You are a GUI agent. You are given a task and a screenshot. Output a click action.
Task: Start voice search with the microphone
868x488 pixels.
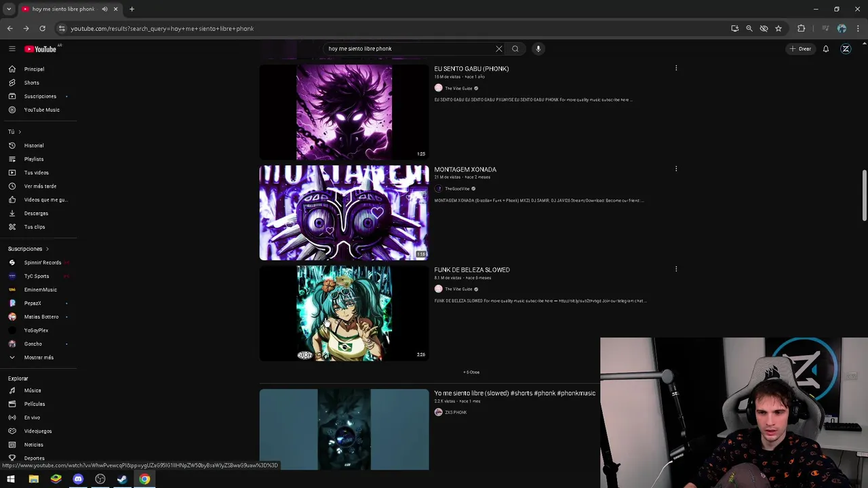tap(538, 49)
